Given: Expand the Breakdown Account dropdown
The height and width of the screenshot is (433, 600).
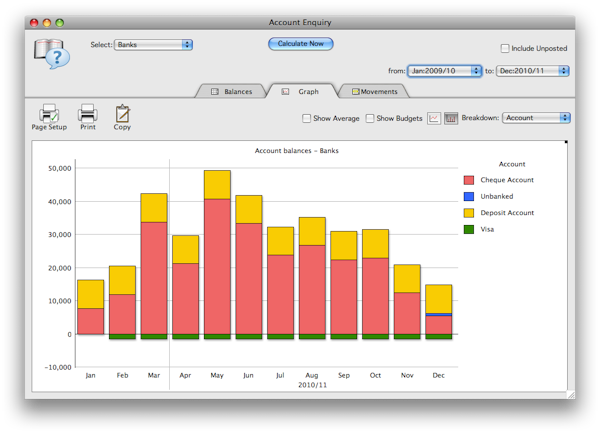Looking at the screenshot, I should [x=536, y=118].
